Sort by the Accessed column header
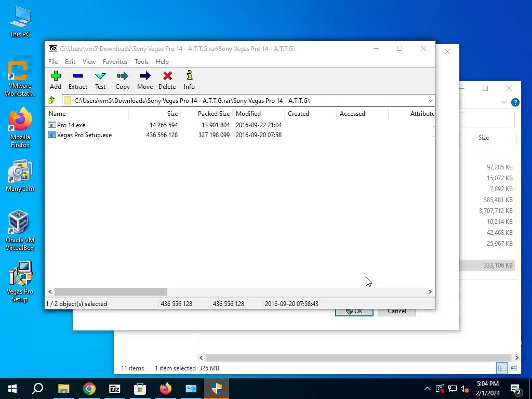The height and width of the screenshot is (399, 532). tap(362, 114)
